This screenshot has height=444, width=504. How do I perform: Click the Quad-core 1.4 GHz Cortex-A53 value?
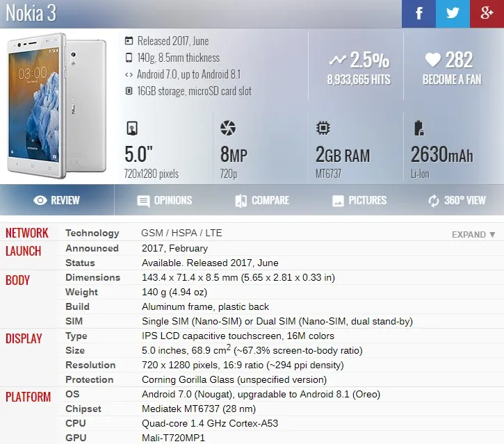[210, 423]
